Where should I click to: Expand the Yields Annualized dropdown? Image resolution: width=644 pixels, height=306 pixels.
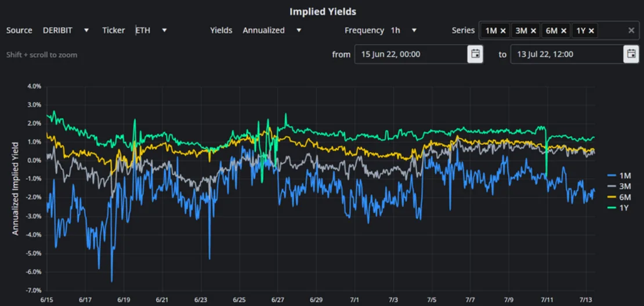point(272,30)
